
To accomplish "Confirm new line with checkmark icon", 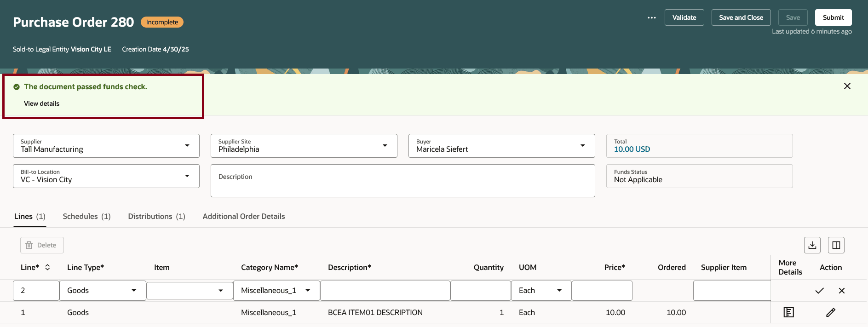I will (x=819, y=291).
